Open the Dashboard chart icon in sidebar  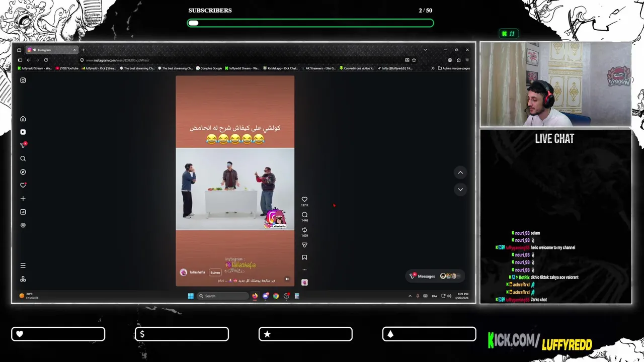(23, 212)
